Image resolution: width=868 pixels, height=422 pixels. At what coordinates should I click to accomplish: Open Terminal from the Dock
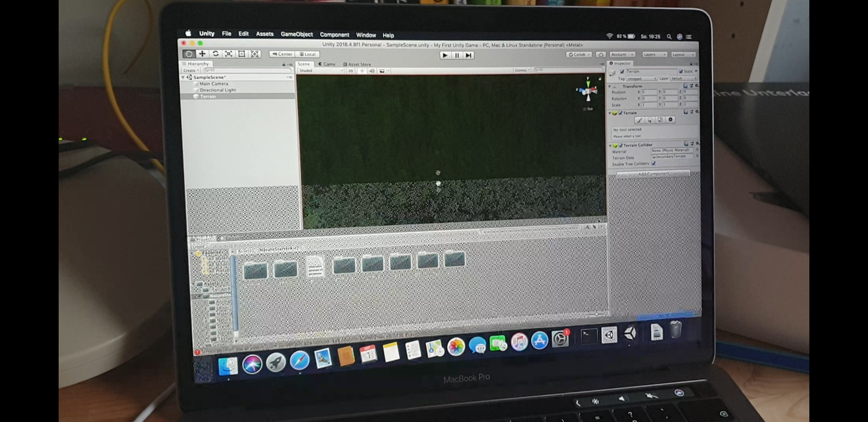pos(588,336)
